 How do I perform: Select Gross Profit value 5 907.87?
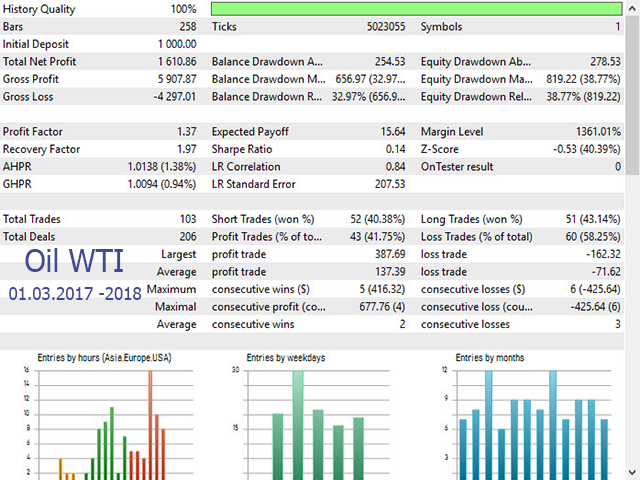click(x=177, y=79)
